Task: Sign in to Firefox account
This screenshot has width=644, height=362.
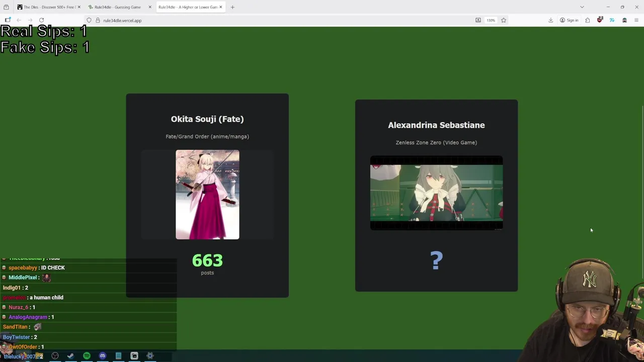Action: click(x=569, y=20)
